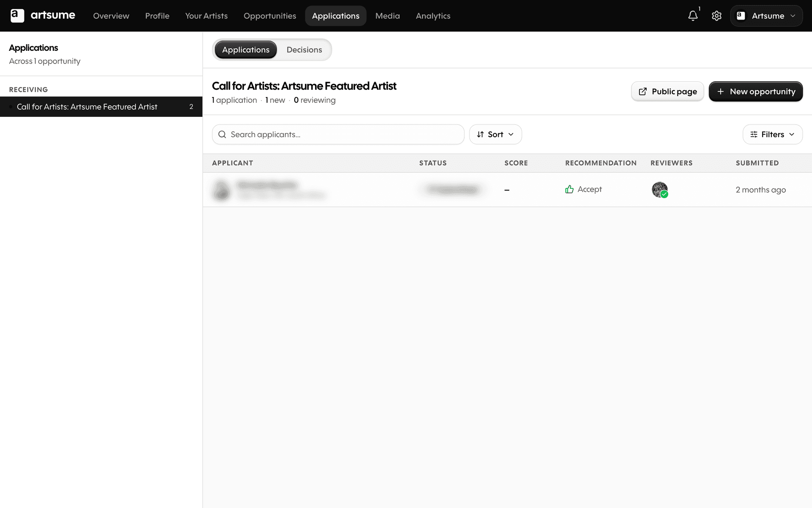
Task: Open the notifications bell
Action: 693,16
